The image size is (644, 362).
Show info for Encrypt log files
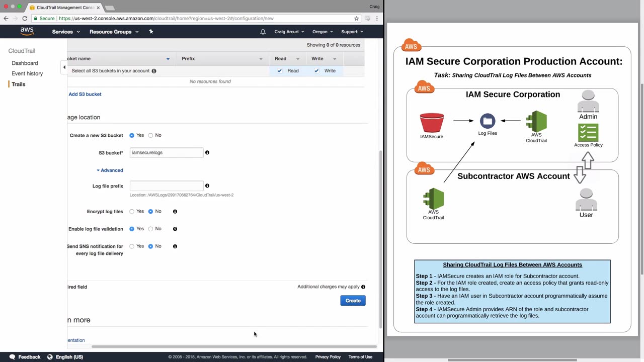[175, 212]
